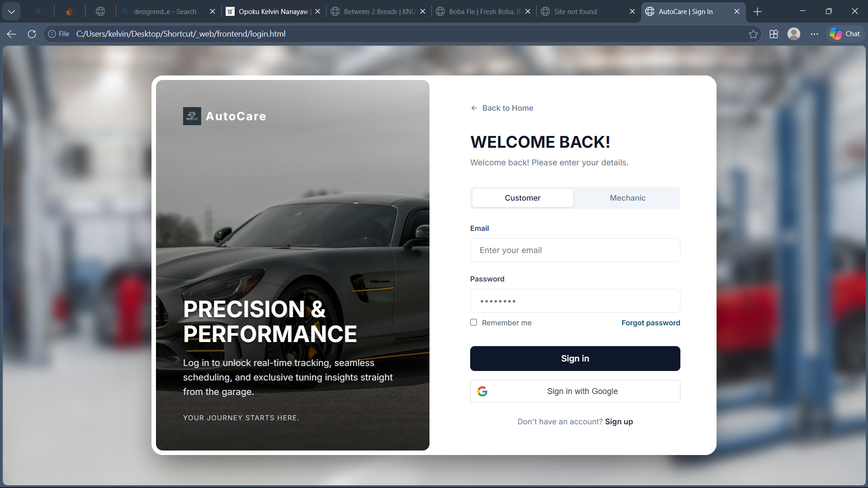
Task: Select the Mechanic role toggle
Action: coord(627,198)
